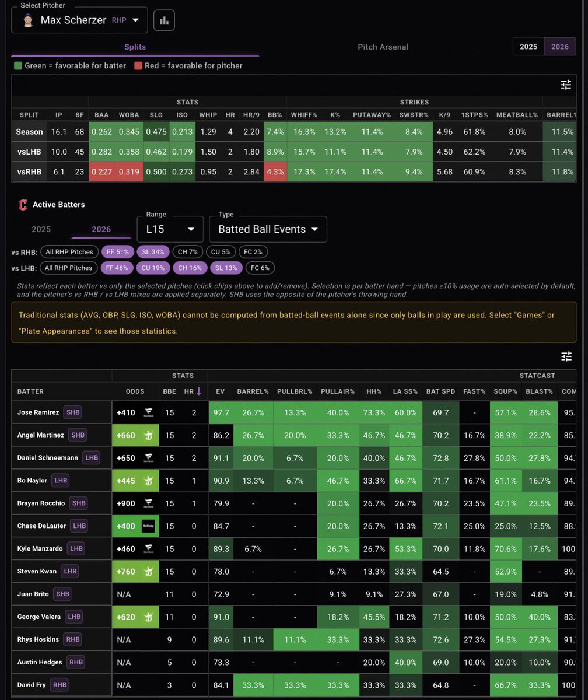This screenshot has height=700, width=588.
Task: Toggle the CU 19% pitch chip for vs LHB
Action: [x=156, y=268]
